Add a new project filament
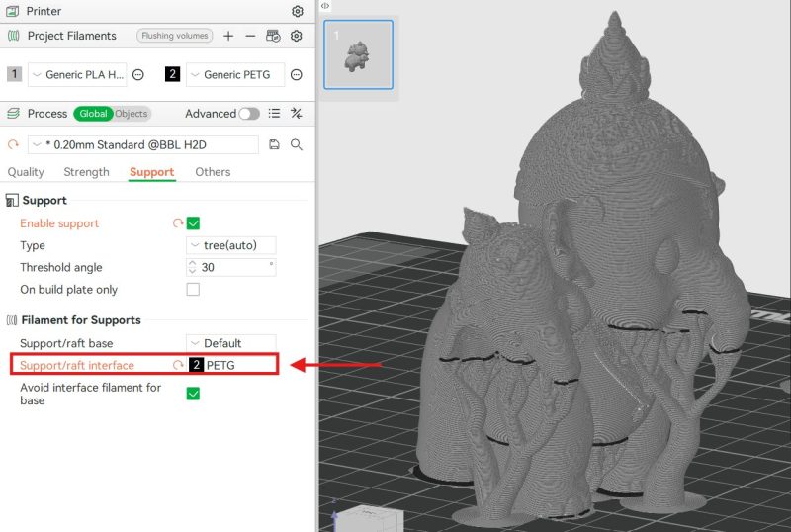 click(x=228, y=36)
